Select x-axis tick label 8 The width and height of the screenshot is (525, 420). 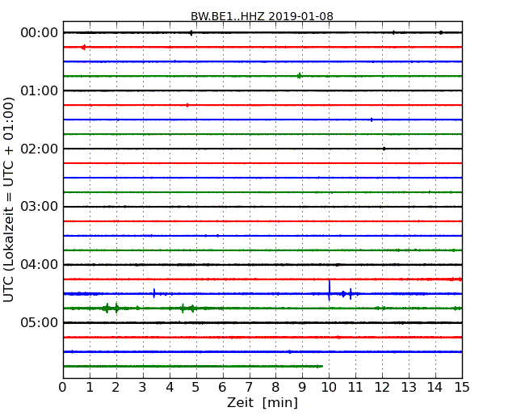pyautogui.click(x=275, y=387)
